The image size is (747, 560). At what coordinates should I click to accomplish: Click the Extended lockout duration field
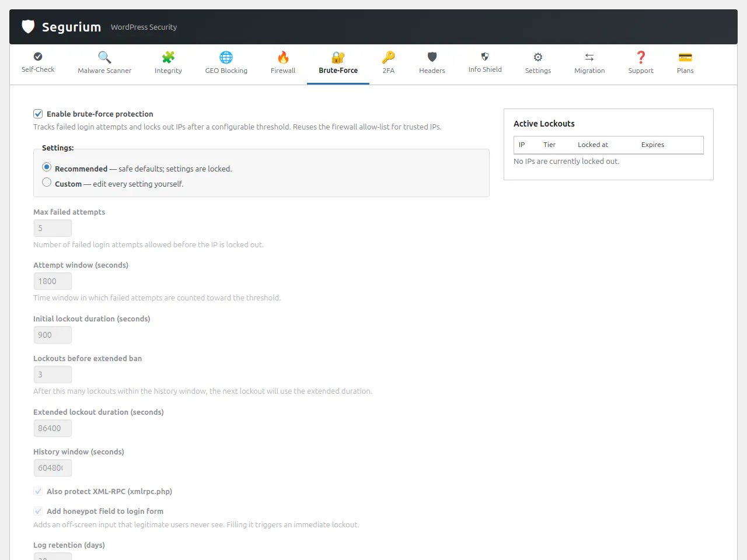coord(53,428)
